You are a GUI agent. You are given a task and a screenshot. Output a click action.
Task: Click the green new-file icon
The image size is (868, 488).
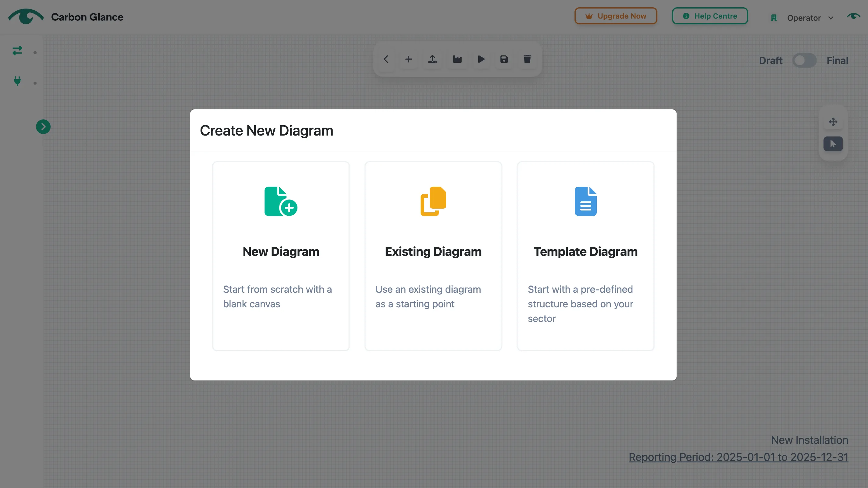[x=281, y=201]
